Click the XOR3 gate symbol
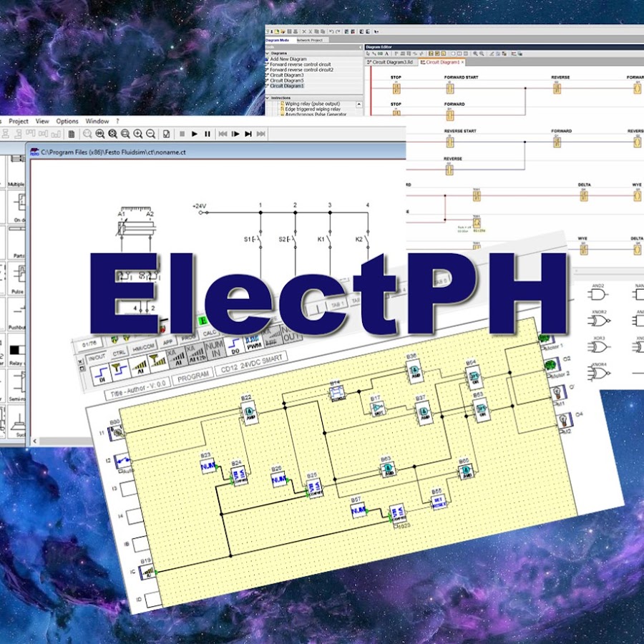The height and width of the screenshot is (644, 644). (x=598, y=347)
